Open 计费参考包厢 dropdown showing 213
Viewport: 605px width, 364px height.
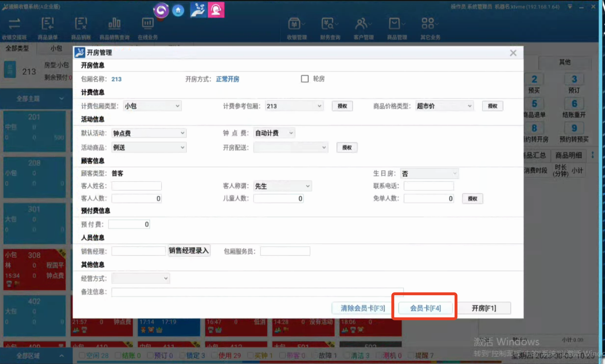[x=294, y=106]
